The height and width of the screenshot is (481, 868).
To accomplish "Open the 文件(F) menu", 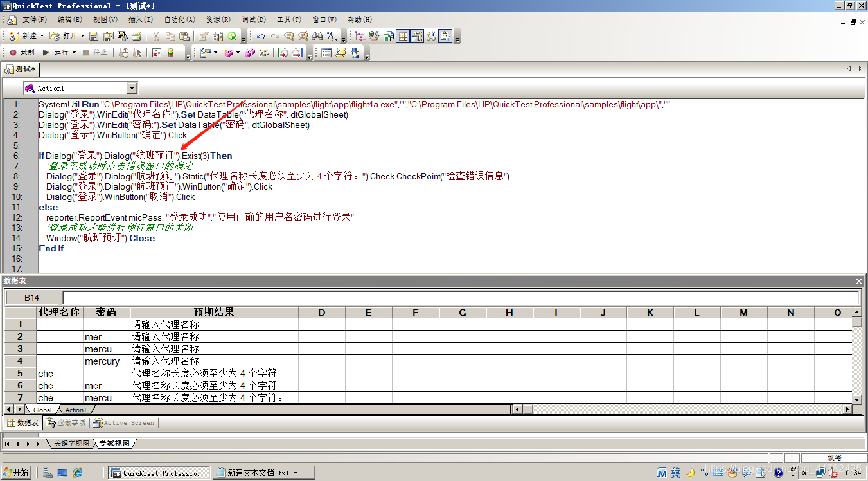I will click(34, 20).
